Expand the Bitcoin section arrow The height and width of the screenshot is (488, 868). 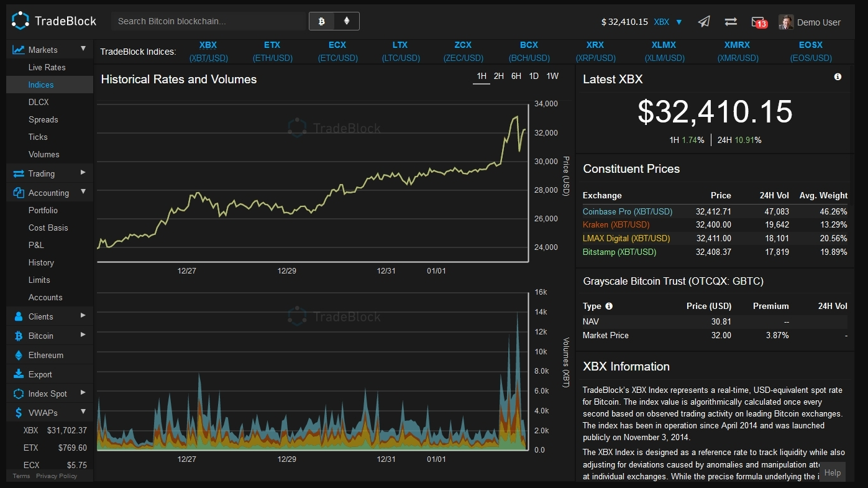pos(83,335)
